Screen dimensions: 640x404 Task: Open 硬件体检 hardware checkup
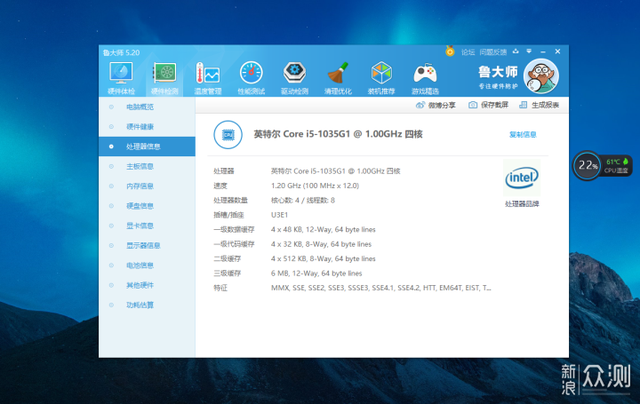(121, 78)
